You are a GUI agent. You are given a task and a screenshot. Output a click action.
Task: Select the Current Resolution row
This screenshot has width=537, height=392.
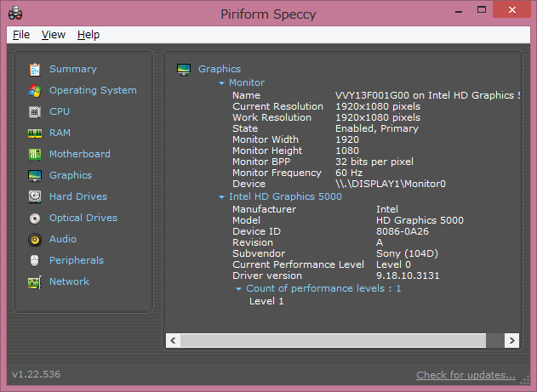(x=327, y=106)
